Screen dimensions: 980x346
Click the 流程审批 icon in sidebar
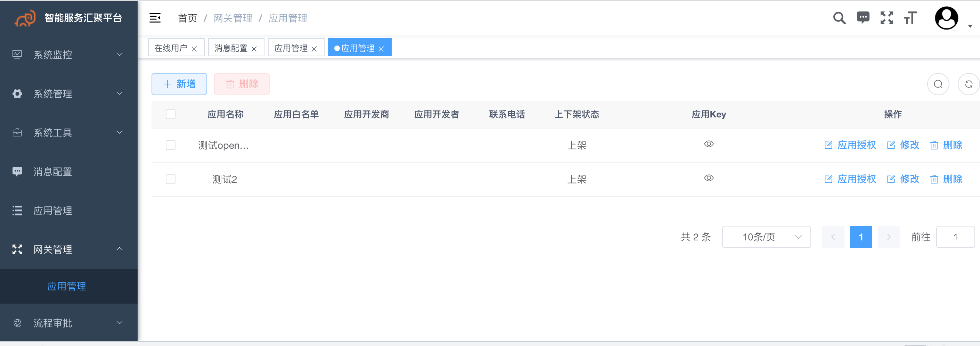tap(17, 323)
